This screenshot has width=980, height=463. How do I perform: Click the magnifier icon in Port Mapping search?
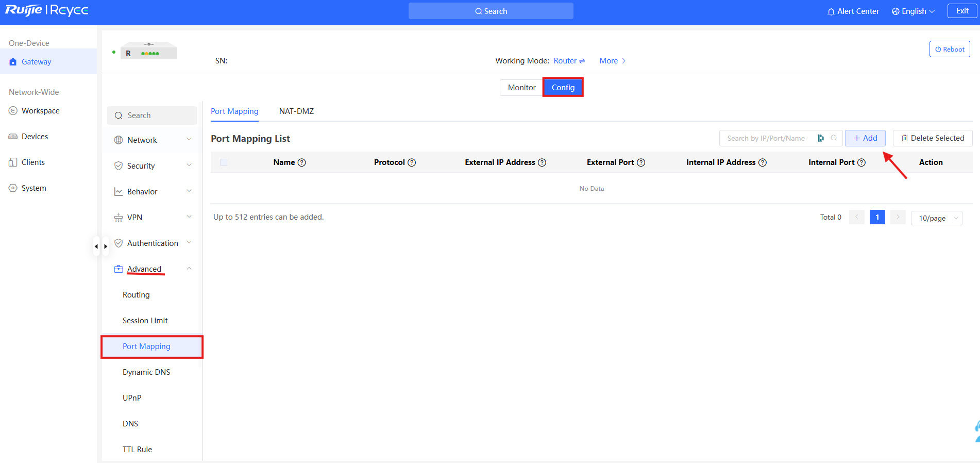(834, 138)
